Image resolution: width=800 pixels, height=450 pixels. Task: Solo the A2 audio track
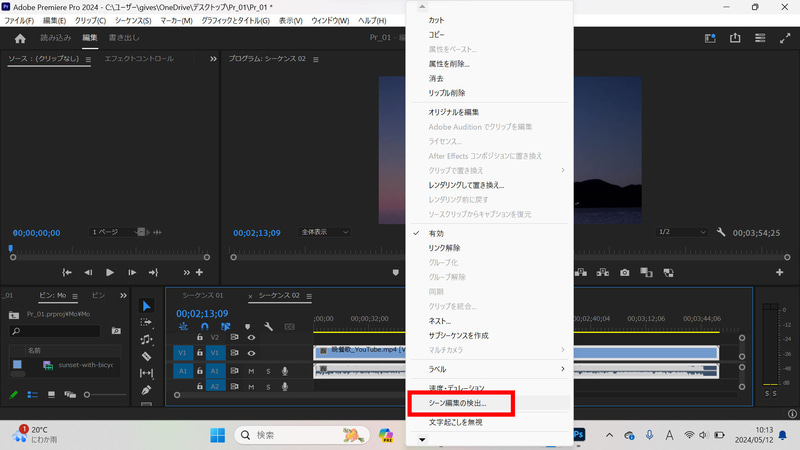[x=268, y=387]
